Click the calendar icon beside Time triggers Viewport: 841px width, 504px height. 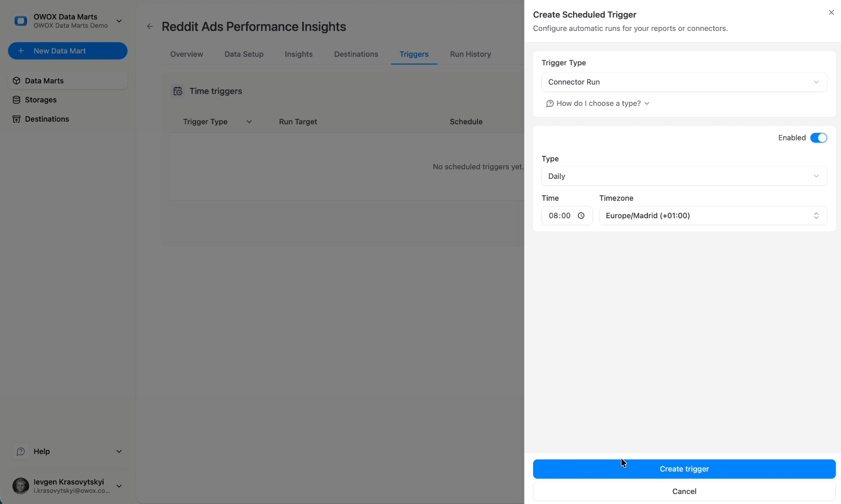click(177, 91)
